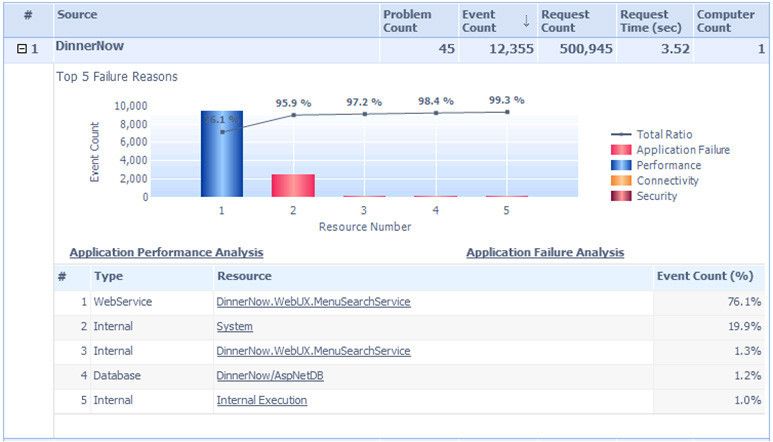Screen dimensions: 773x442
Task: Click the 98.4 % data point label
Action: tap(436, 101)
